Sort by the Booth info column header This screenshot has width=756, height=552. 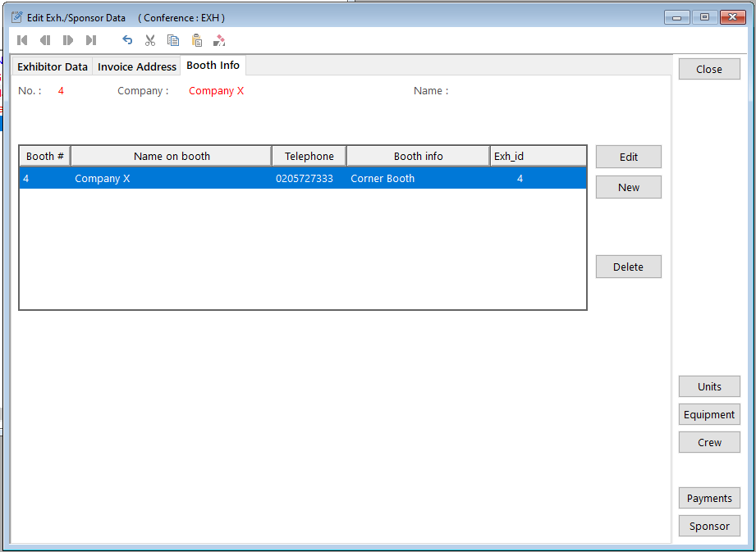418,157
